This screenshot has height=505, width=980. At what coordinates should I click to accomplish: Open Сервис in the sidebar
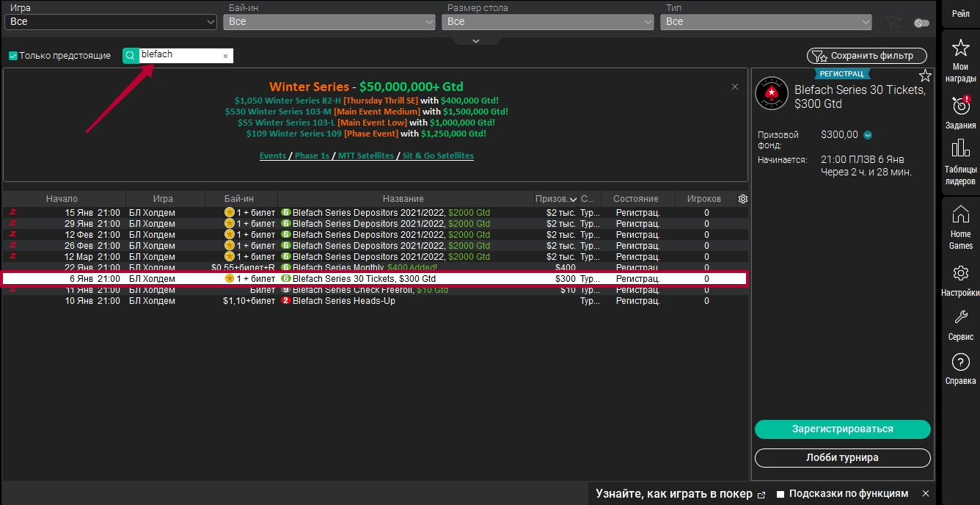coord(960,325)
